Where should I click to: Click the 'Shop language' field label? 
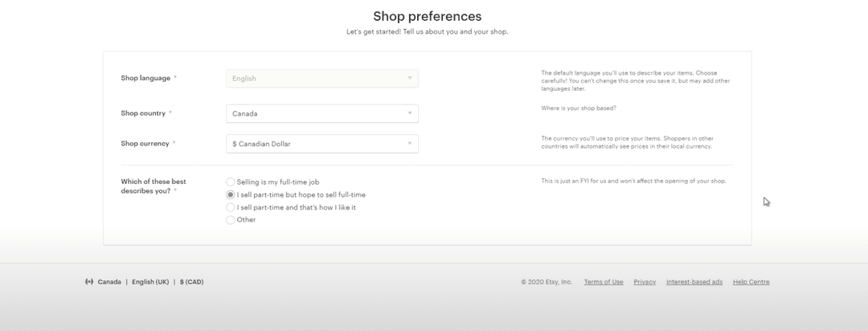145,78
